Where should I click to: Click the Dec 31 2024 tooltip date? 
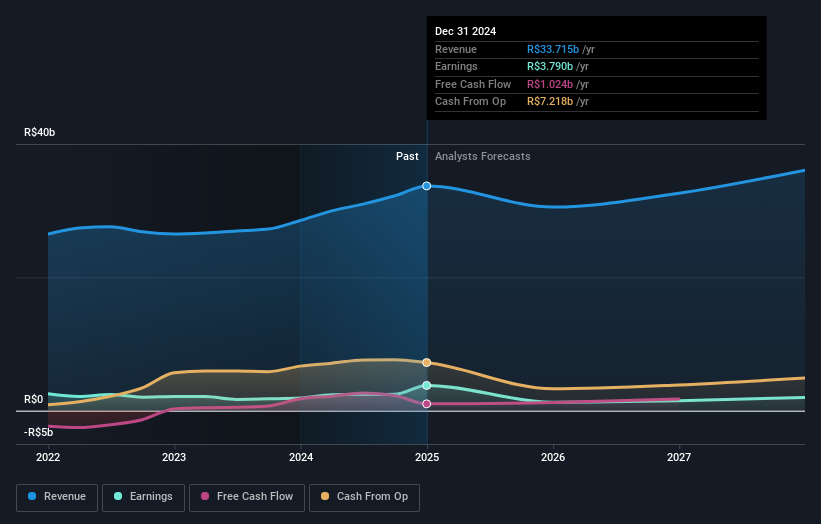click(x=465, y=31)
